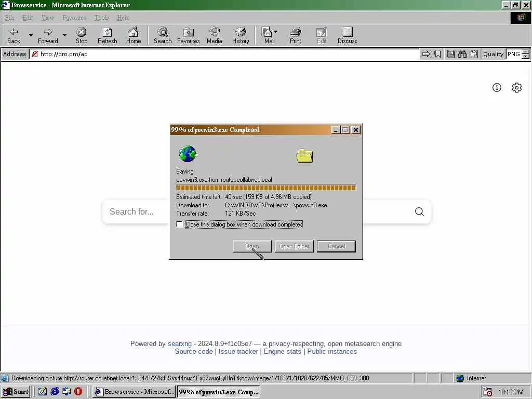Click the Windows flag throbber icon

tap(521, 18)
